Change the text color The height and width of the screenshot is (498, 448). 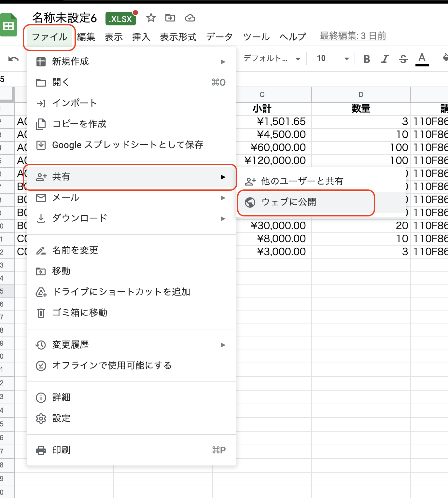[422, 59]
